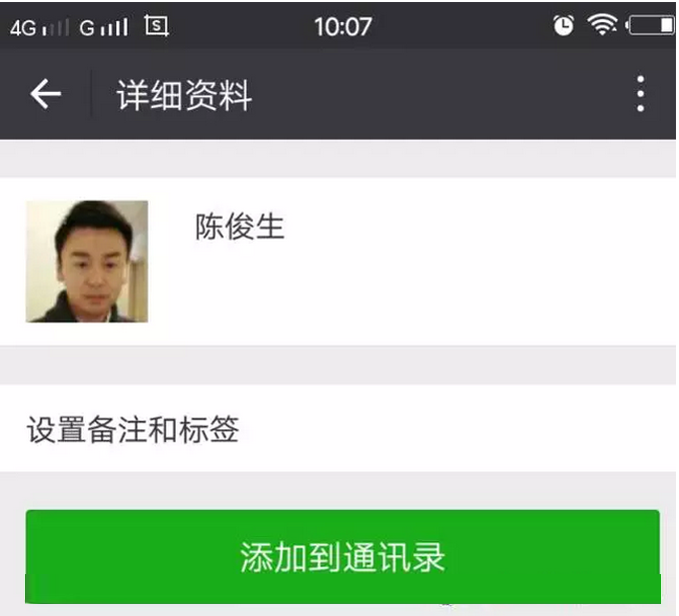This screenshot has height=616, width=679.
Task: Tap the gray divider above 设置备注和标签
Action: point(338,365)
